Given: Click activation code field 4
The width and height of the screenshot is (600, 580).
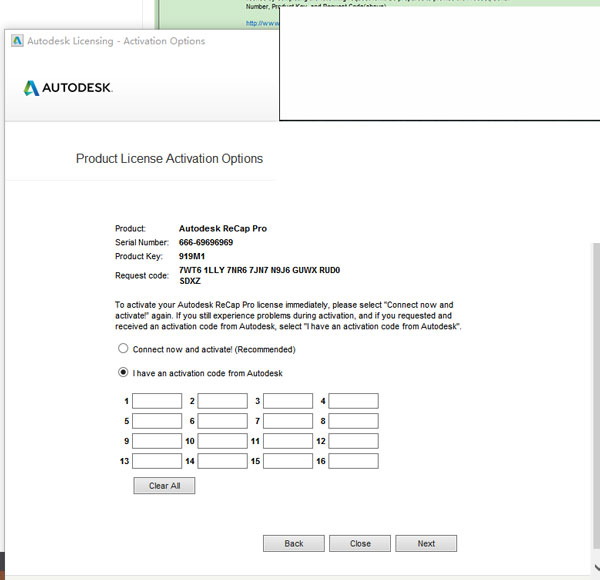Looking at the screenshot, I should click(354, 401).
